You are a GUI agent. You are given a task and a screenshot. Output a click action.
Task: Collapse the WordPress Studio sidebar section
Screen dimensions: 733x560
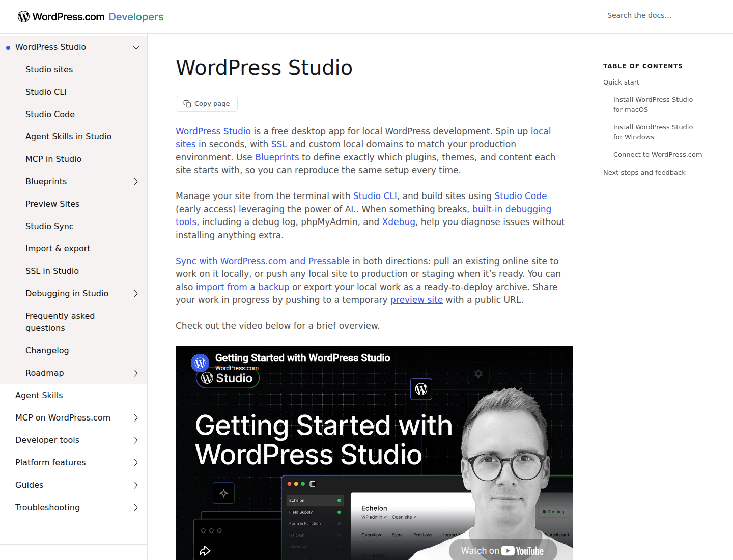click(136, 47)
